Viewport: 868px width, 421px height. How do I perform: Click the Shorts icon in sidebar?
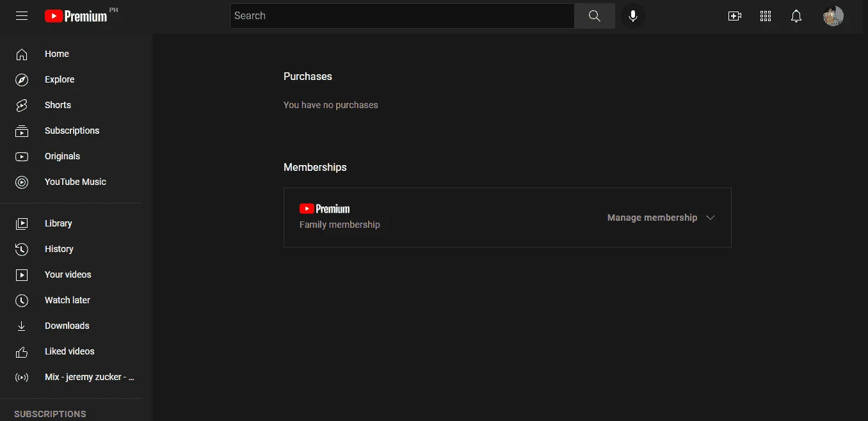click(22, 105)
